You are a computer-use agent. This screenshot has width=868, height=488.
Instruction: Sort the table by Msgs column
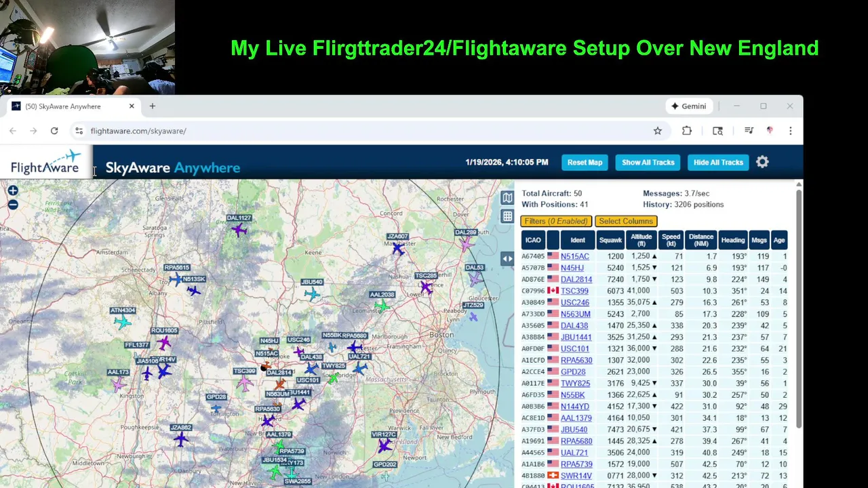pyautogui.click(x=759, y=240)
